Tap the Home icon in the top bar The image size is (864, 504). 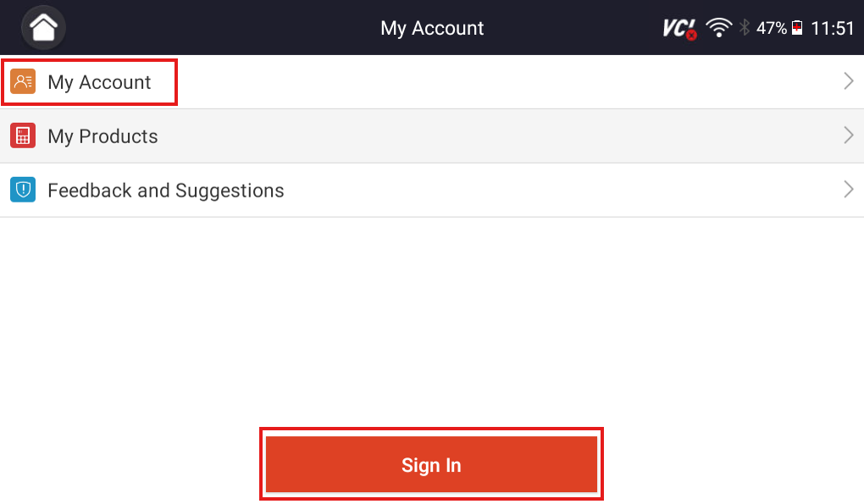[42, 27]
